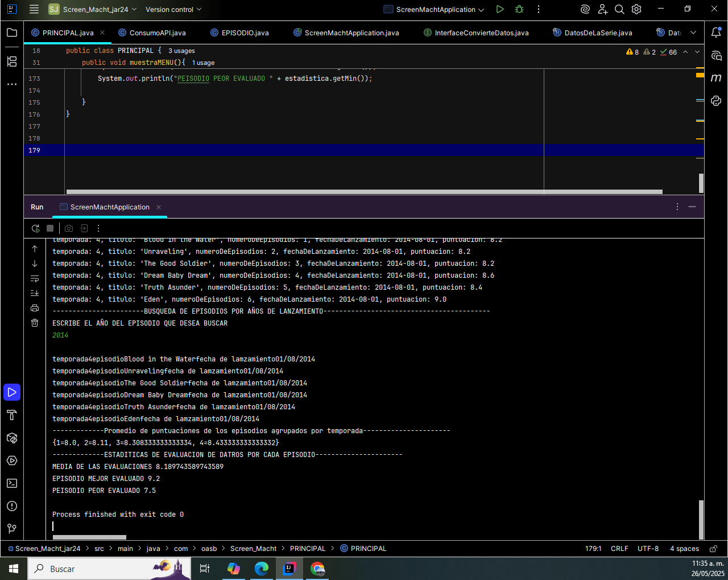This screenshot has height=580, width=728.
Task: Open the ScreenMachtApplication.java editor tab
Action: (x=346, y=33)
